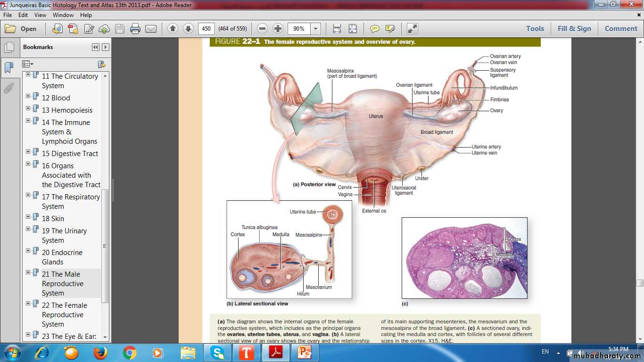Viewport: 644px width, 362px height.
Task: Zoom in using the plus button
Action: pos(278,29)
